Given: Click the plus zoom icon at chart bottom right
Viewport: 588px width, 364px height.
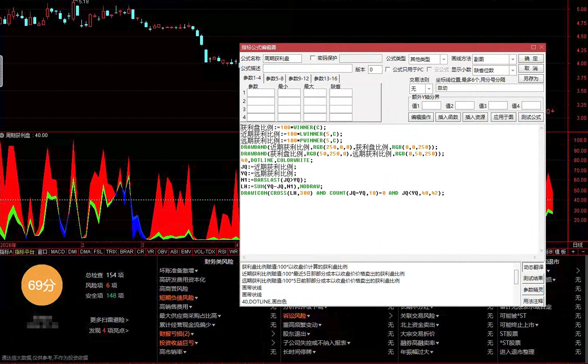Looking at the screenshot, I should tap(573, 252).
